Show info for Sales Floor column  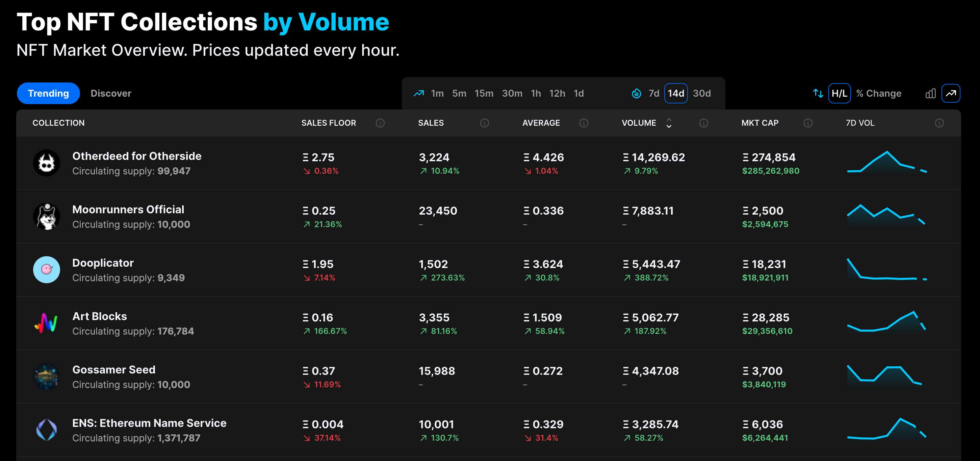coord(380,123)
